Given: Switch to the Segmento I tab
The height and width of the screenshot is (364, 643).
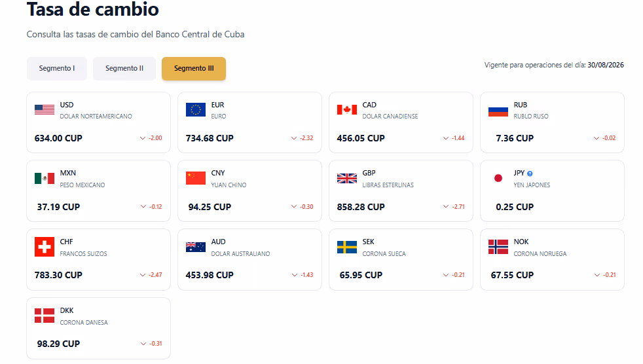Looking at the screenshot, I should click(x=57, y=69).
